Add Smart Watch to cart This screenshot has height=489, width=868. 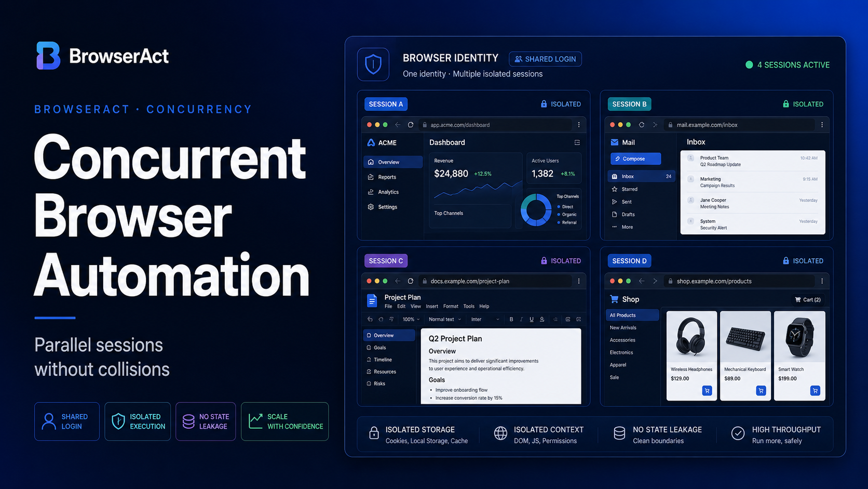[x=815, y=391]
